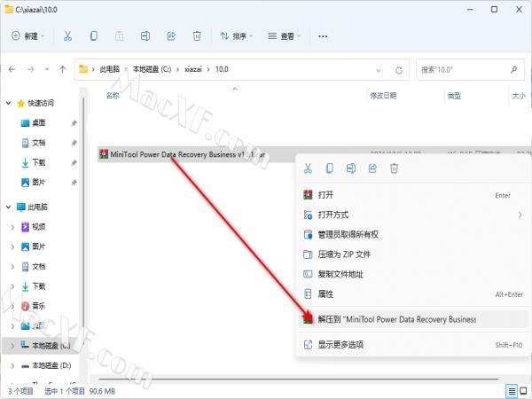Image resolution: width=532 pixels, height=399 pixels.
Task: Open 查看 (View) dropdown
Action: click(285, 36)
